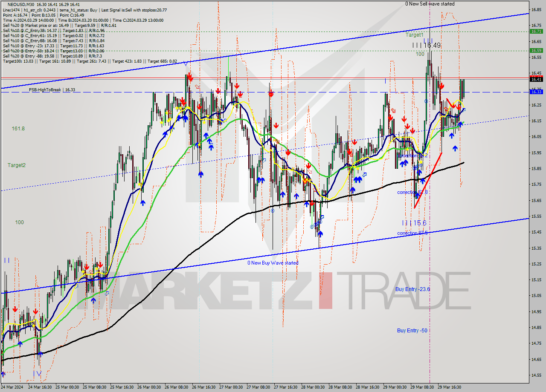Click the 14.55 price scale value
546x392 pixels.
click(536, 375)
